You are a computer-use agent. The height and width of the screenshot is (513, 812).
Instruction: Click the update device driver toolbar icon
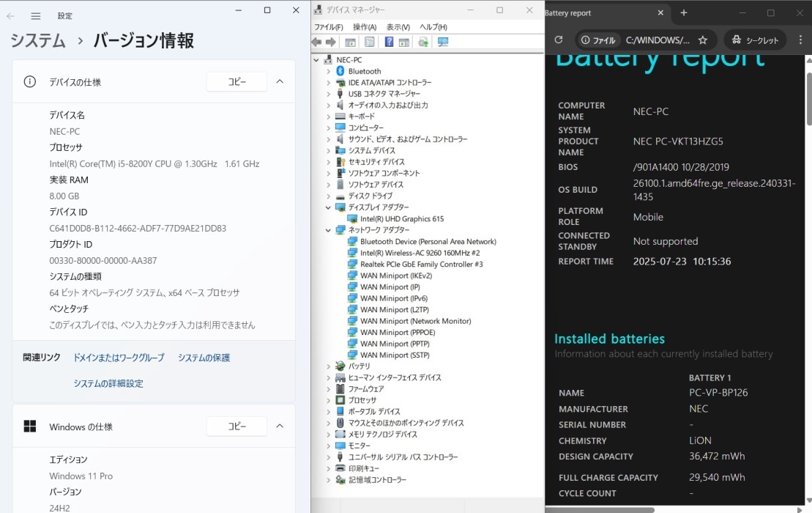[x=423, y=42]
